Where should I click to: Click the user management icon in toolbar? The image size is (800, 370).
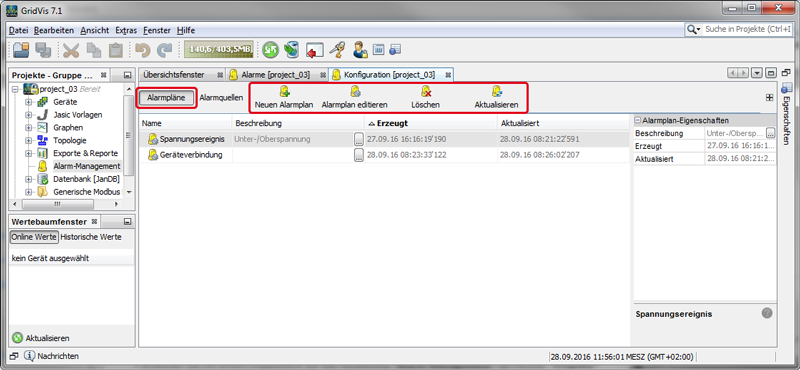pyautogui.click(x=359, y=50)
